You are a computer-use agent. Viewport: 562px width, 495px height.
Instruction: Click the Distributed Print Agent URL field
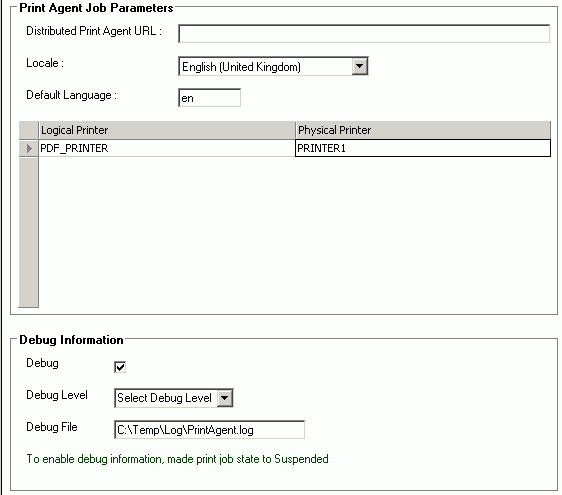364,34
